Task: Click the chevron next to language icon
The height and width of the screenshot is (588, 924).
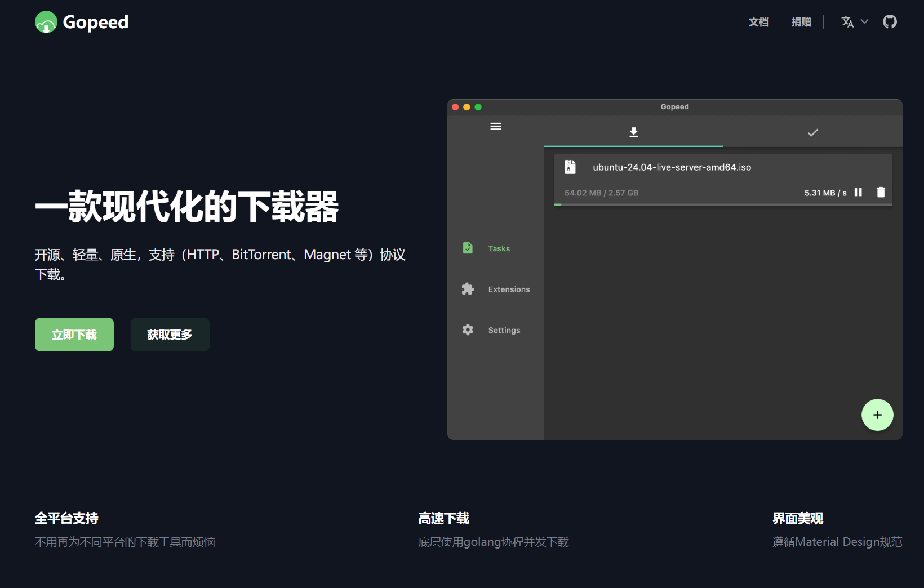Action: [864, 22]
